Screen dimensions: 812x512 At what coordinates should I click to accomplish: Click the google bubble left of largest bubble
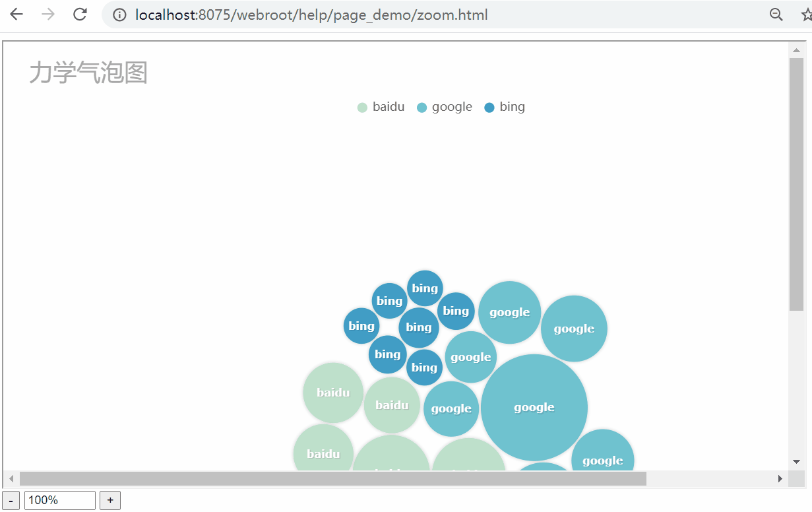point(451,409)
